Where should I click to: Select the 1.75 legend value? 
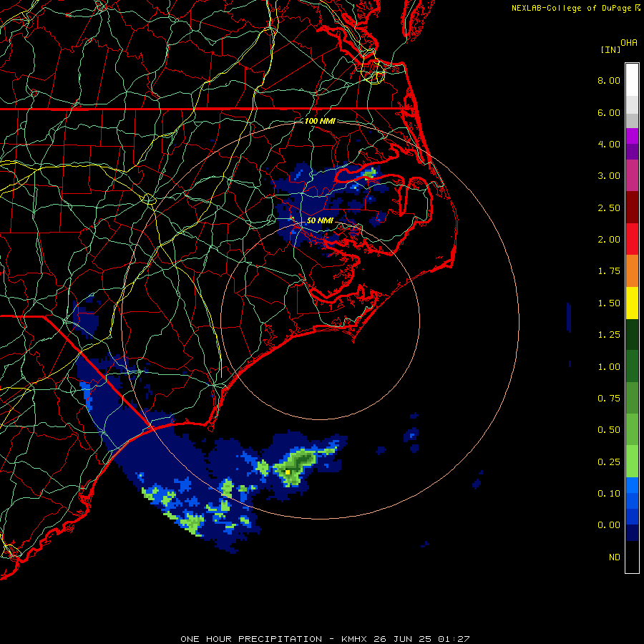(x=609, y=271)
